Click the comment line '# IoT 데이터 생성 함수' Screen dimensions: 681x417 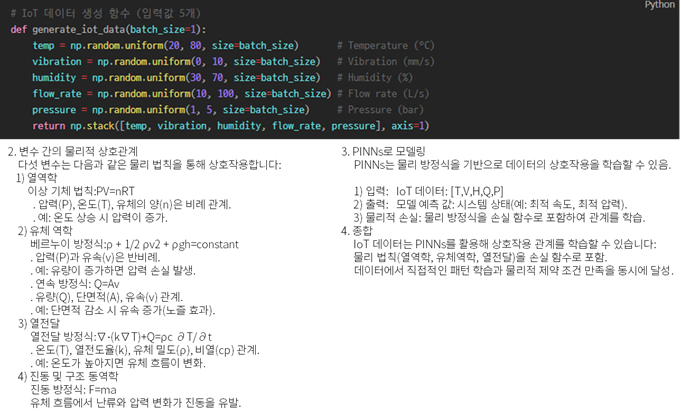[106, 13]
